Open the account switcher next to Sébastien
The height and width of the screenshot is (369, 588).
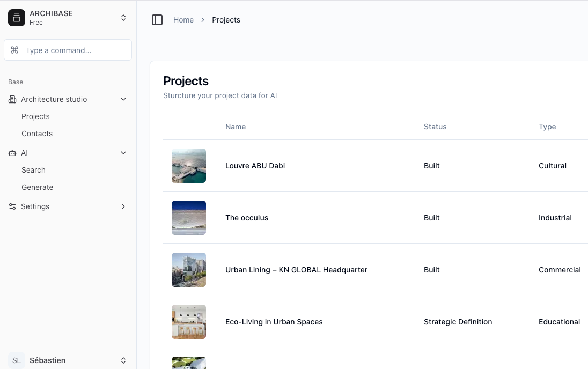click(x=123, y=360)
